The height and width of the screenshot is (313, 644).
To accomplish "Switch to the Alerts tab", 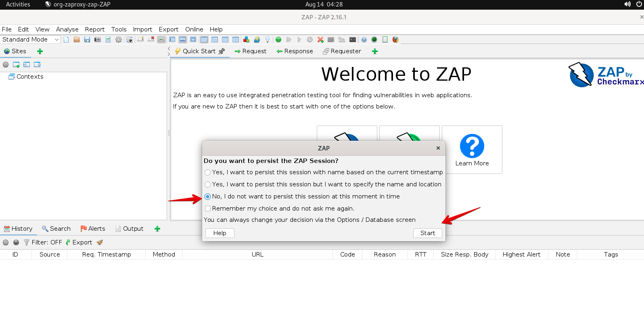I will [93, 229].
